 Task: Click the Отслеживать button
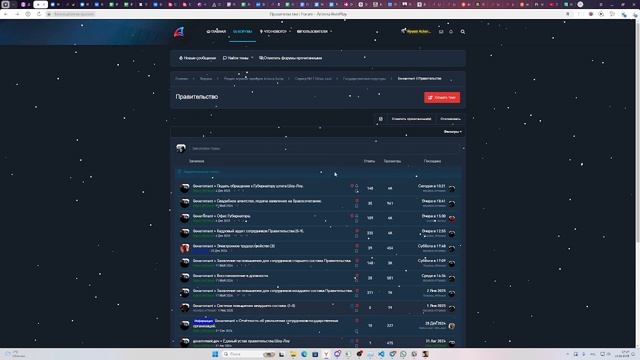point(450,119)
